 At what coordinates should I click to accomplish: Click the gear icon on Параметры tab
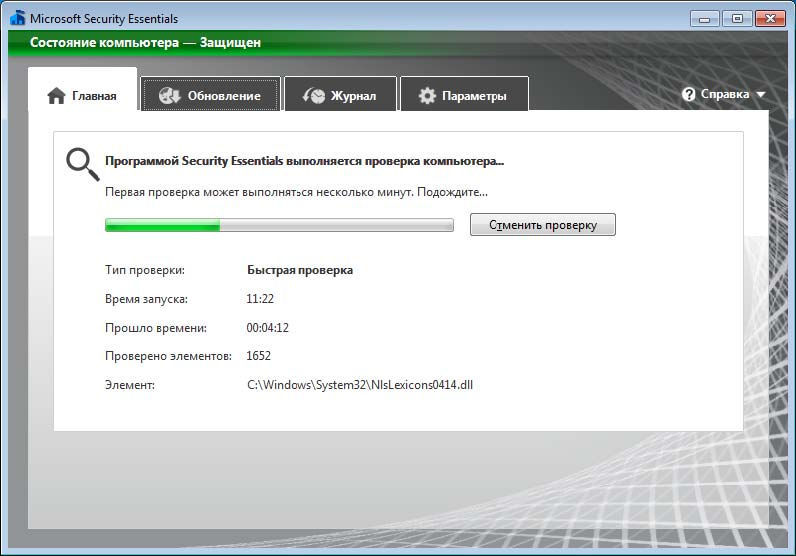click(x=427, y=96)
